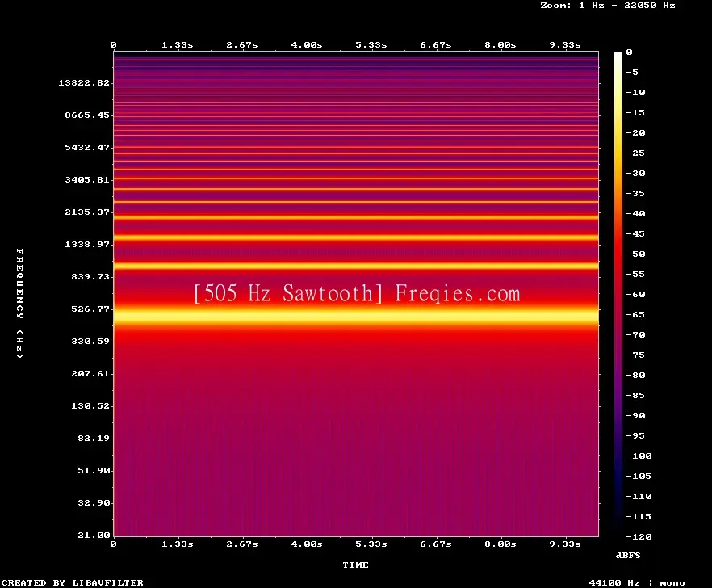Click the -20 dBFS scale label

point(635,132)
